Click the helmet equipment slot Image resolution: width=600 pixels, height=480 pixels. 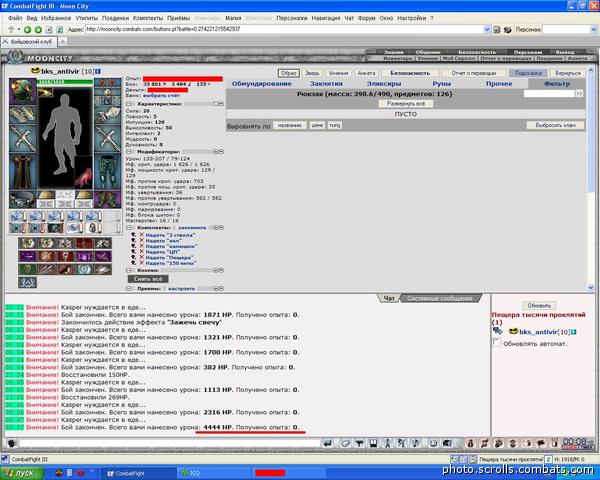pyautogui.click(x=23, y=91)
